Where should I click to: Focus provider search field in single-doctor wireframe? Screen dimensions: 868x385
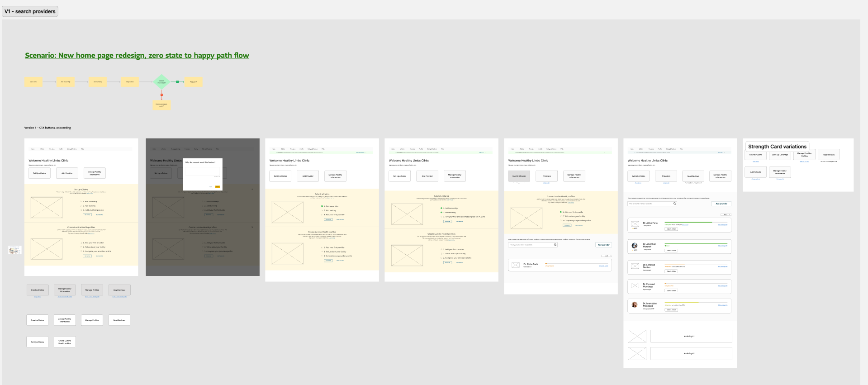point(533,245)
